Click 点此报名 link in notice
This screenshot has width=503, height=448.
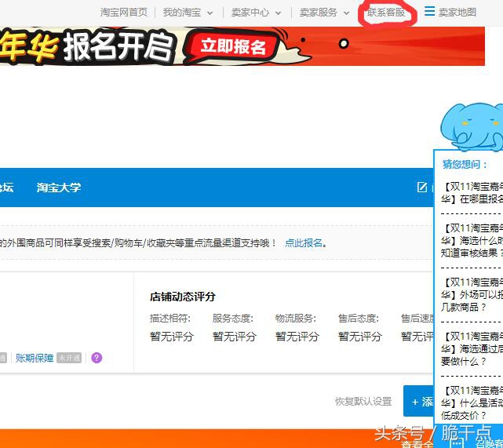pos(304,243)
